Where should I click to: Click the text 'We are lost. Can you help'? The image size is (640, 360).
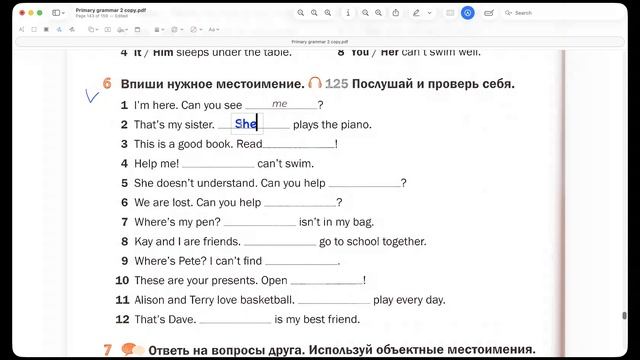coord(198,202)
